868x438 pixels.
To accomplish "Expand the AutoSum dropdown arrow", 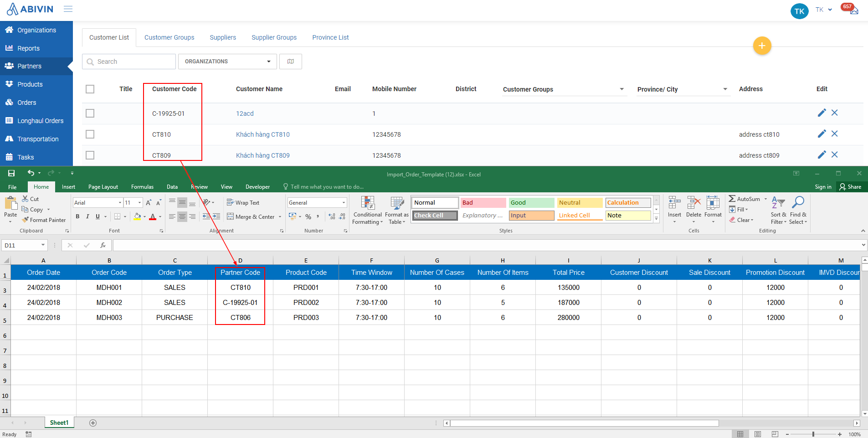I will pos(765,199).
